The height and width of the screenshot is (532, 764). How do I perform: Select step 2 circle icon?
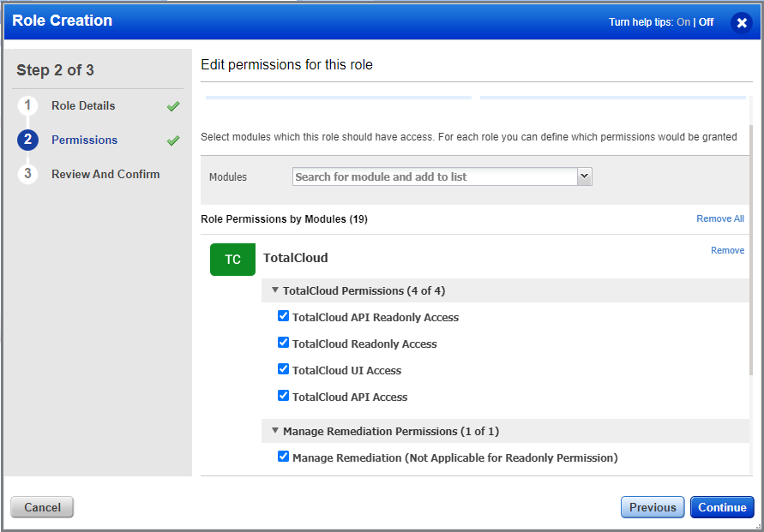coord(27,140)
